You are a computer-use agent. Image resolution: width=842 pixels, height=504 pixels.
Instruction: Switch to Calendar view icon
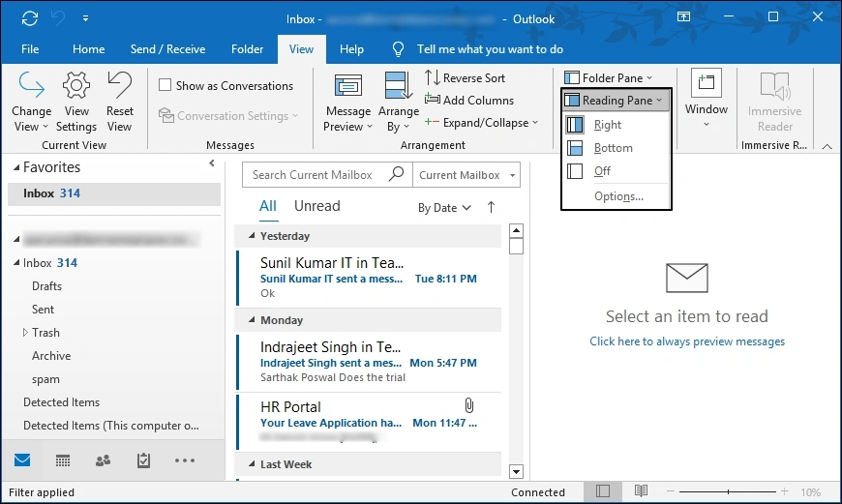[x=63, y=460]
